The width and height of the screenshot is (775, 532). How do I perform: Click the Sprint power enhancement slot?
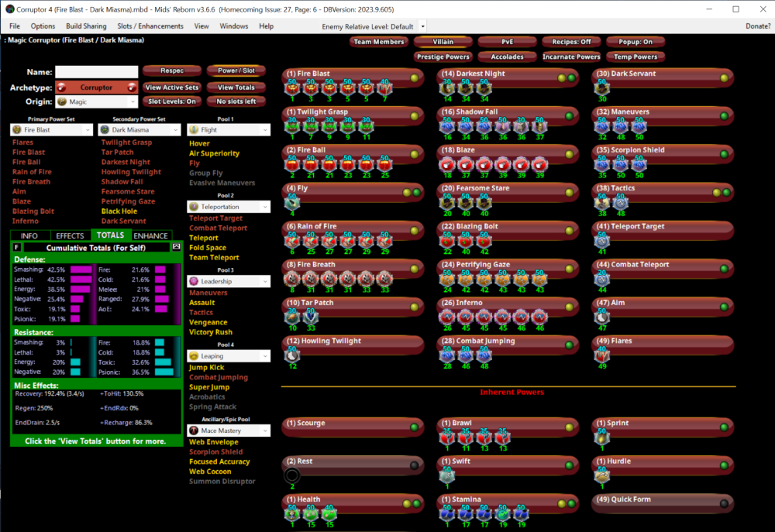point(602,438)
